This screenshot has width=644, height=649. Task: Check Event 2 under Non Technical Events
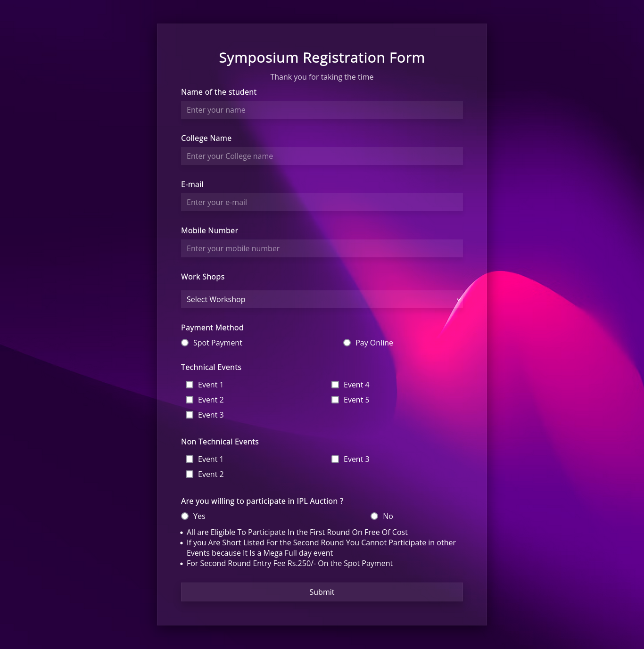[x=190, y=474]
